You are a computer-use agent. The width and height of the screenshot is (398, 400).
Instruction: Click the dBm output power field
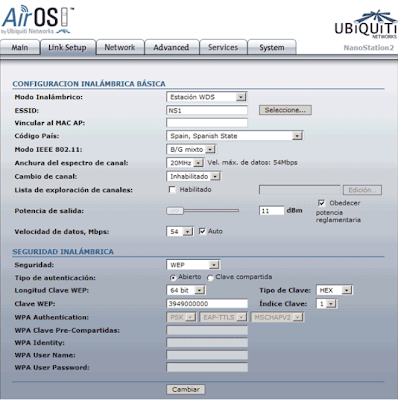(x=271, y=211)
